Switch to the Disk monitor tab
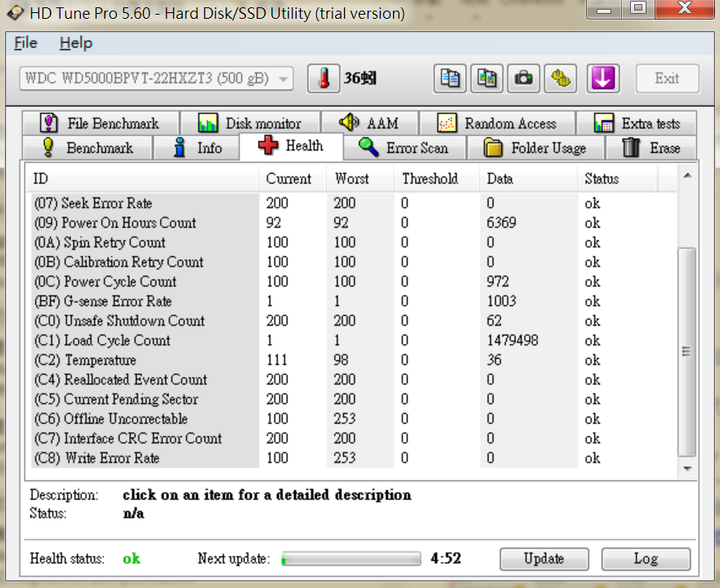The width and height of the screenshot is (720, 588). [251, 123]
